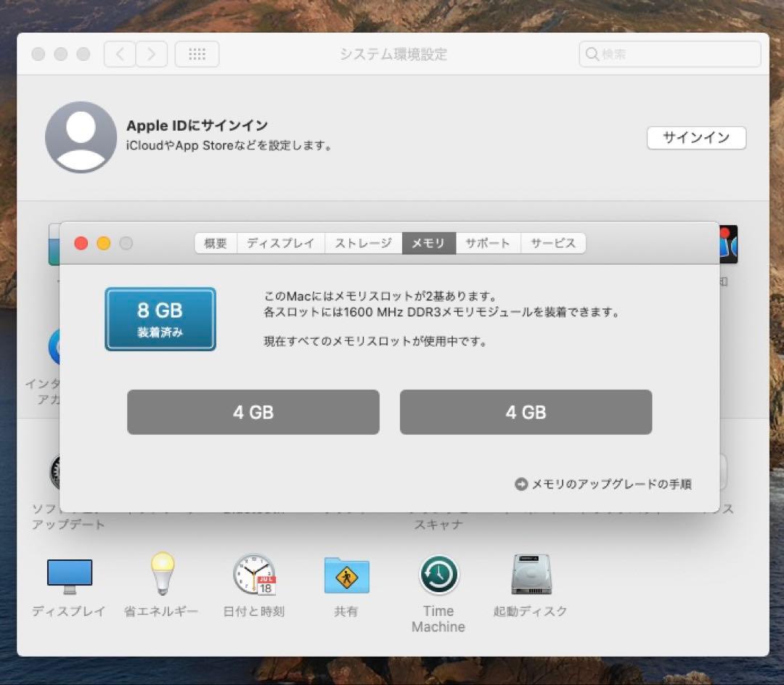Open メモリのアップグレードの手順 link
This screenshot has width=784, height=685.
(606, 483)
